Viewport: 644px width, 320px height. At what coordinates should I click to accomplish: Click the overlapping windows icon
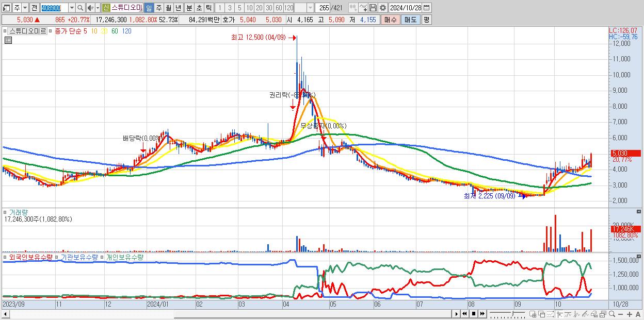(x=542, y=314)
